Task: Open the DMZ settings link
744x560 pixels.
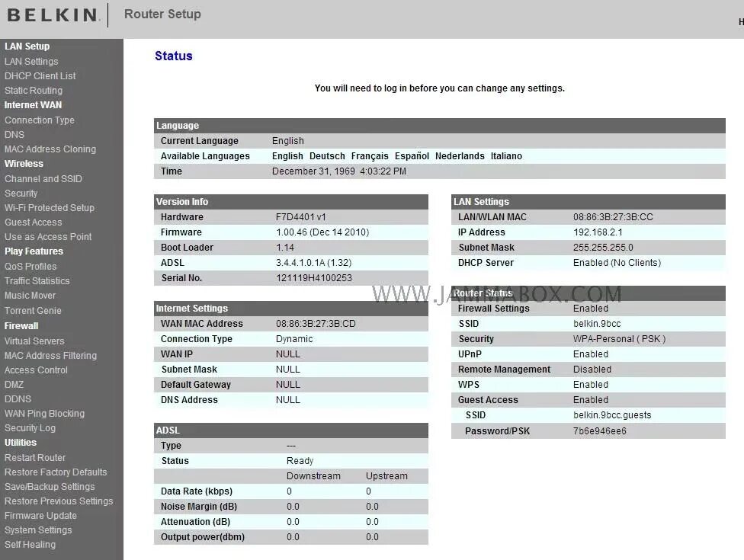Action: 14,385
